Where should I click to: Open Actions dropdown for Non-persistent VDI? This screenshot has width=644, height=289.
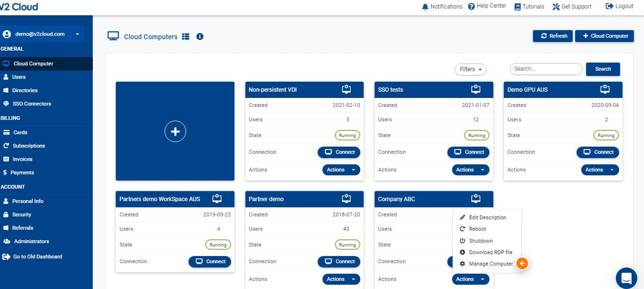click(x=341, y=170)
